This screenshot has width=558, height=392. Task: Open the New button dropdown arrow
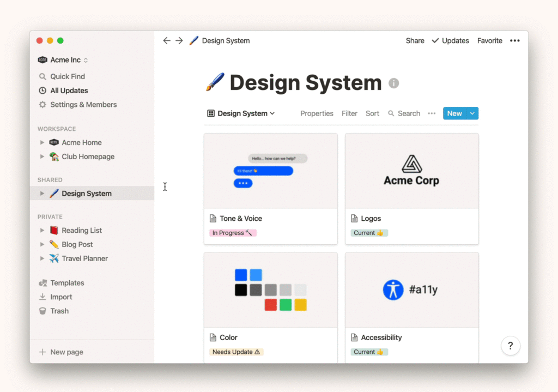pyautogui.click(x=472, y=113)
